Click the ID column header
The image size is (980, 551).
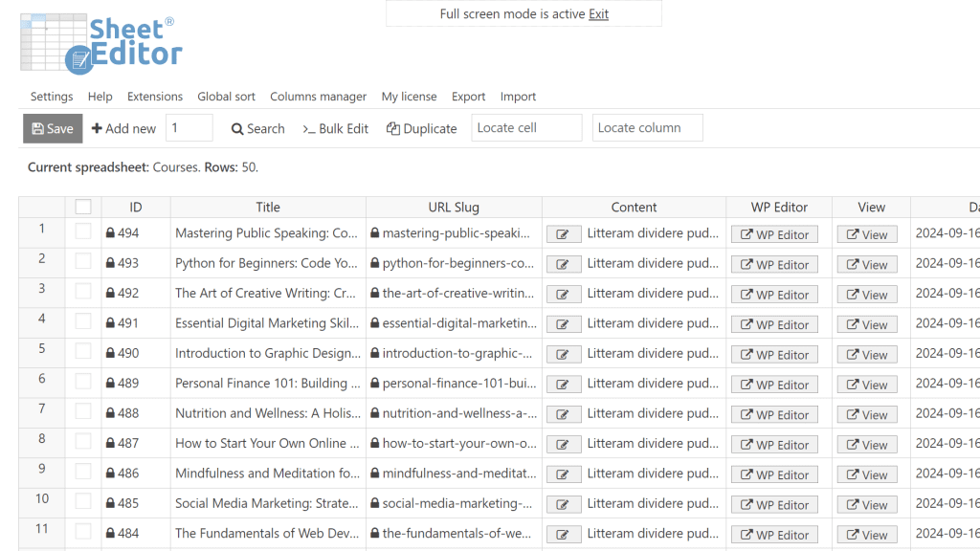pos(136,207)
